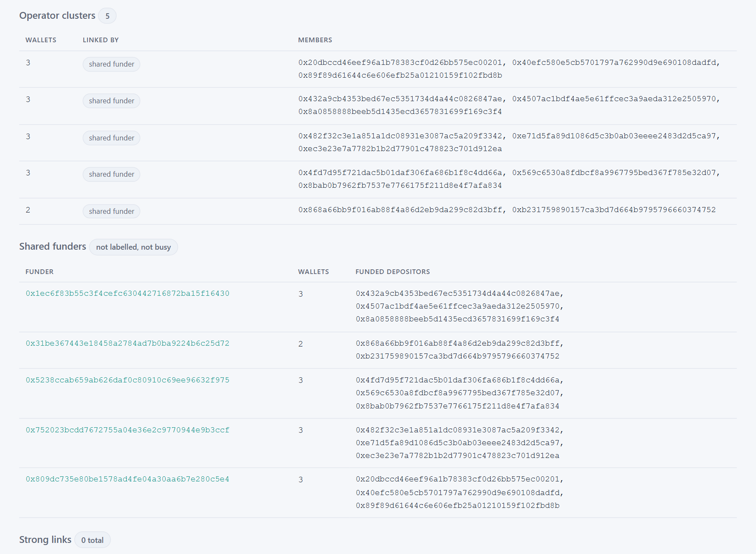Click 'shared funder' tag in the 0x4fd7d95f cluster row
756x554 pixels.
click(x=111, y=174)
